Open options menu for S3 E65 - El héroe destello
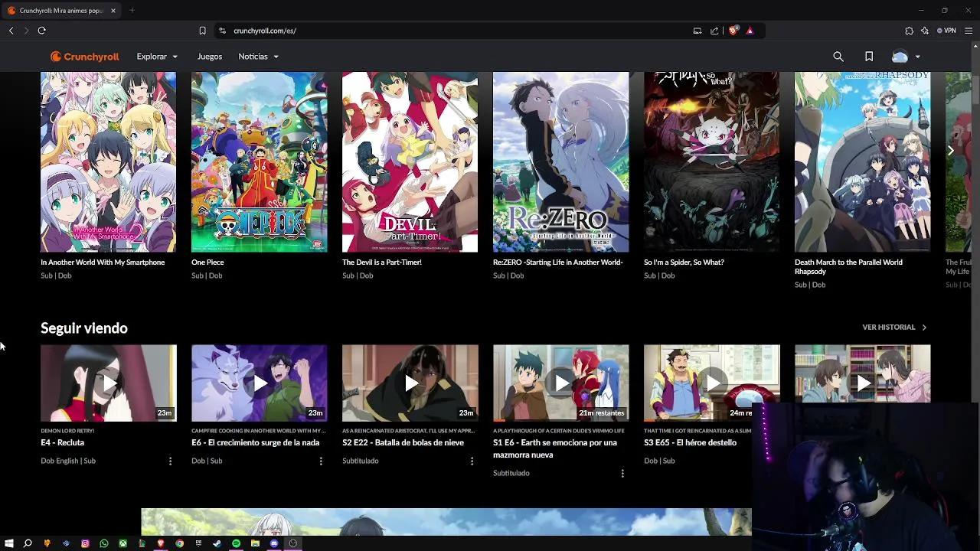The image size is (980, 551). click(x=773, y=461)
